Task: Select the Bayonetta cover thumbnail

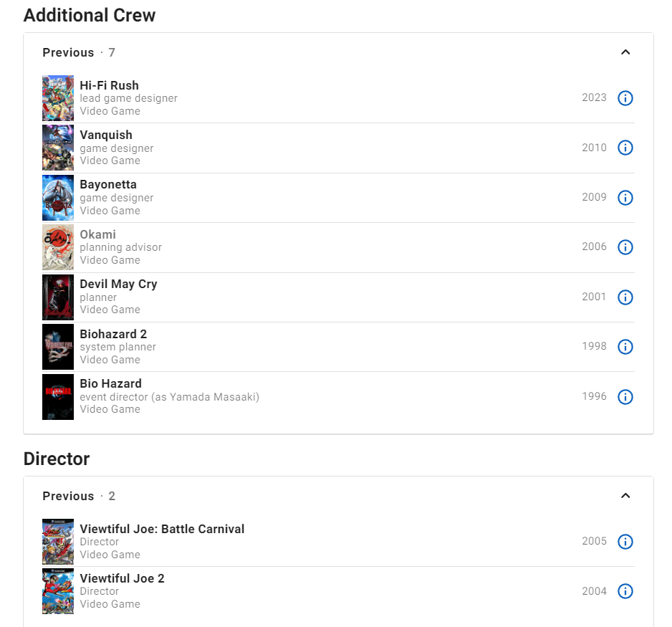Action: click(58, 198)
